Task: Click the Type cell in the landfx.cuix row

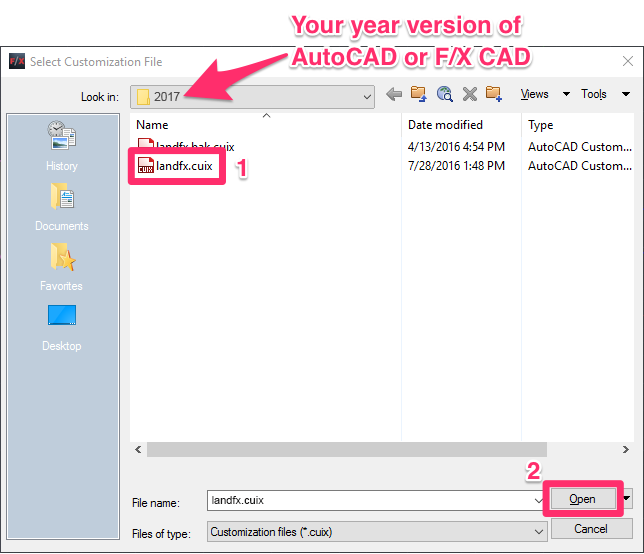Action: [580, 166]
